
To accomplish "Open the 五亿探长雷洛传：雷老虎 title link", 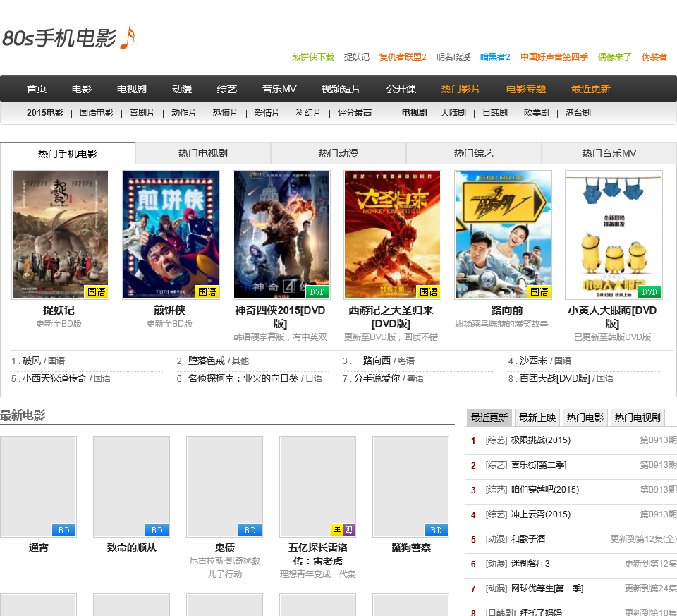I will point(318,554).
